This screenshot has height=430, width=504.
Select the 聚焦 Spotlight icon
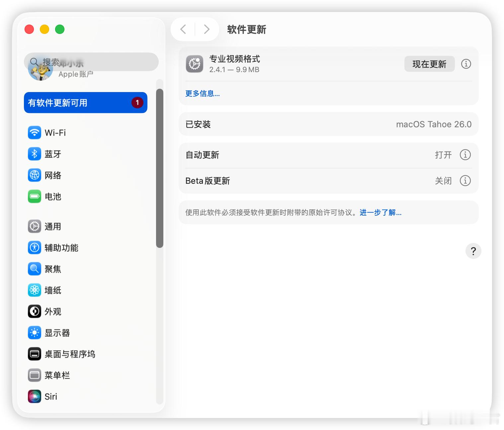(35, 269)
